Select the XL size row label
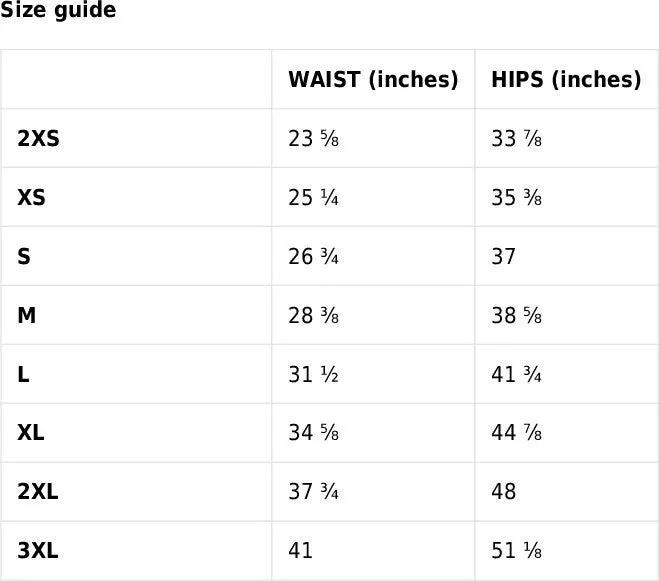 (x=31, y=433)
